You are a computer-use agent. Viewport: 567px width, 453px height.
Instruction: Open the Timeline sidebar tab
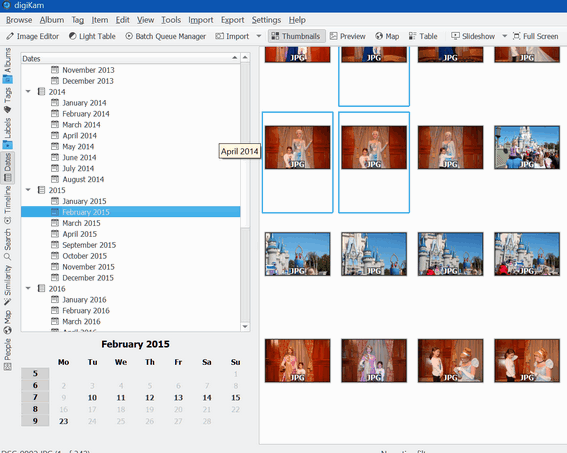coord(8,205)
